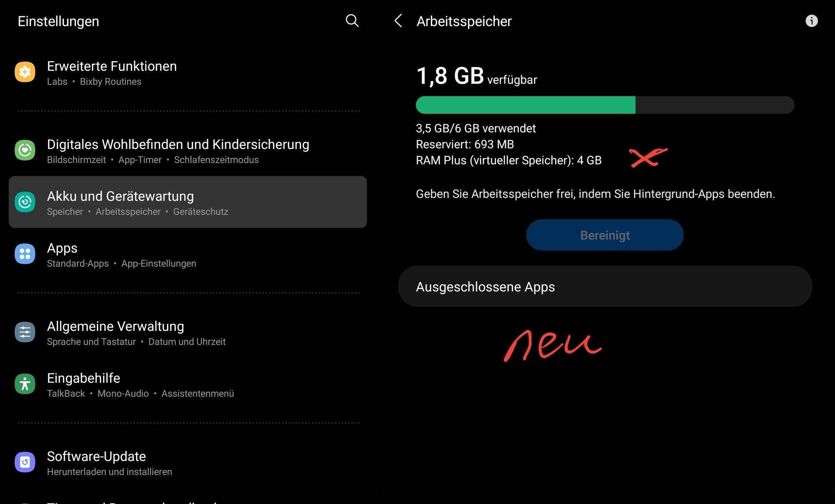The width and height of the screenshot is (835, 504).
Task: Tap the Erweiterte Funktionen icon
Action: tap(25, 72)
